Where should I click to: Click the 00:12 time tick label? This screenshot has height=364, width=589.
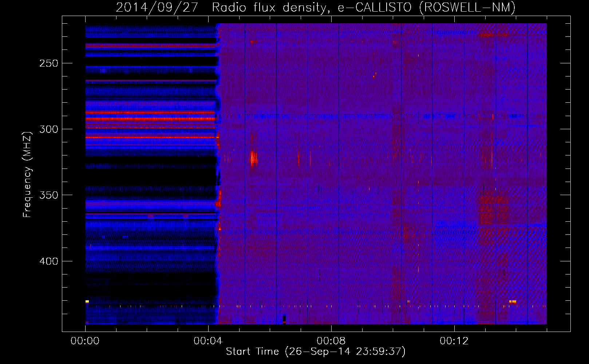click(454, 341)
